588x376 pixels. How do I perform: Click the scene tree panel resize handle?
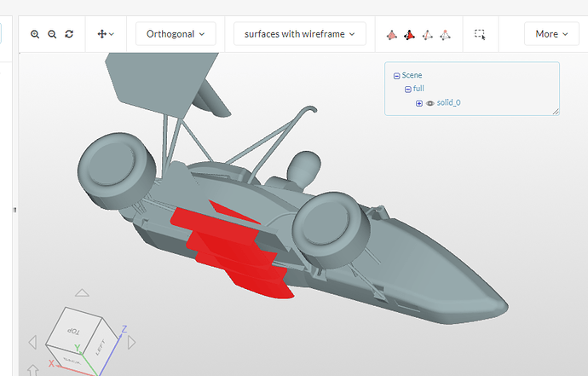[556, 112]
